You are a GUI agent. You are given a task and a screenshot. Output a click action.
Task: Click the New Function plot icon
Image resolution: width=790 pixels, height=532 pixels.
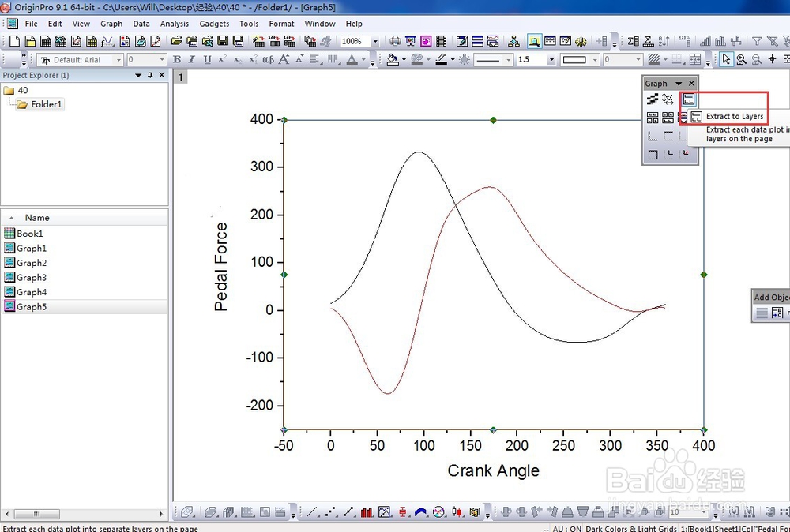107,41
